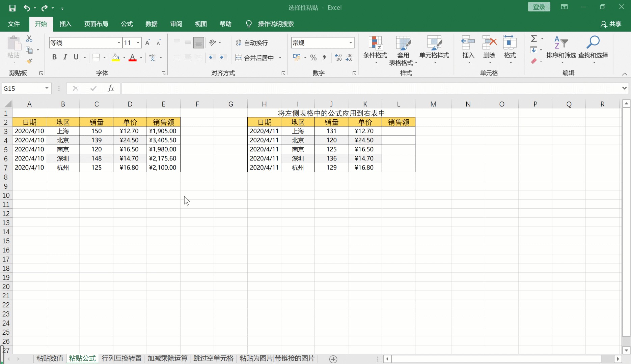Toggle bottom align

click(199, 42)
